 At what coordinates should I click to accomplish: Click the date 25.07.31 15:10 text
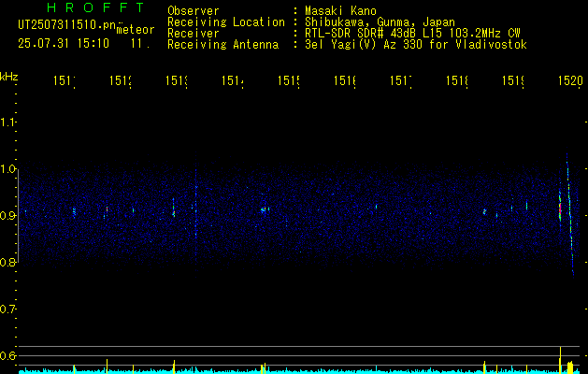[64, 44]
